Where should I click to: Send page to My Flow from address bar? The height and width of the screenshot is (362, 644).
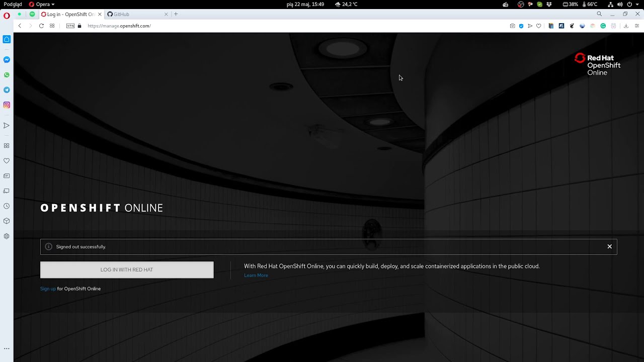tap(530, 26)
